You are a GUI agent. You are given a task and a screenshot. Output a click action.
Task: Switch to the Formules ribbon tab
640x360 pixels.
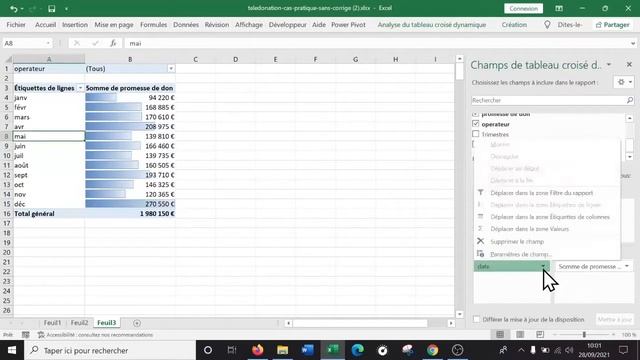tap(153, 25)
